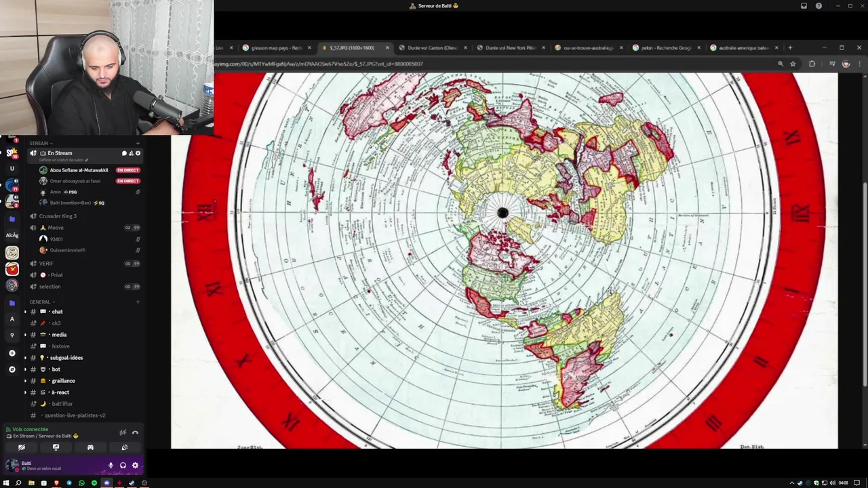
Task: Open the chat icon of En Stream channel
Action: point(124,153)
